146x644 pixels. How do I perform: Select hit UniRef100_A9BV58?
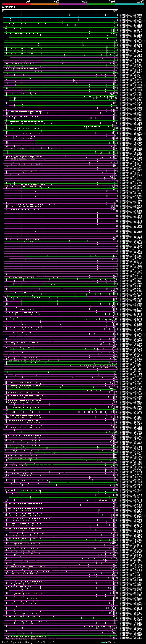click(x=131, y=364)
